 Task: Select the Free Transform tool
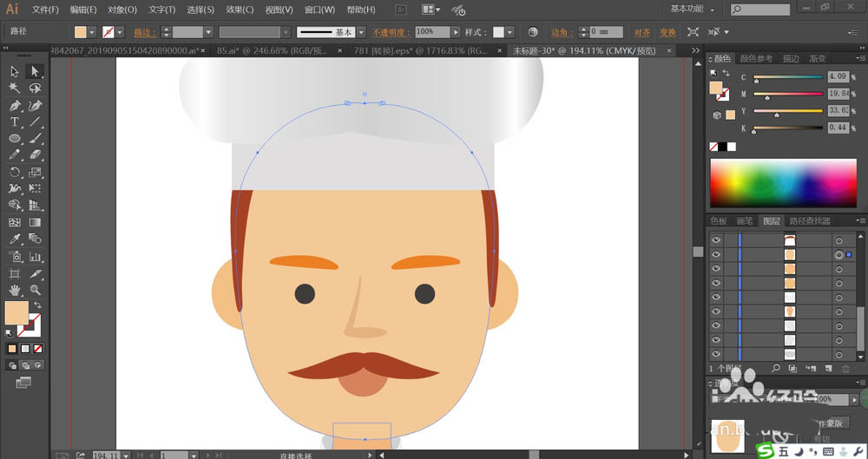35,189
